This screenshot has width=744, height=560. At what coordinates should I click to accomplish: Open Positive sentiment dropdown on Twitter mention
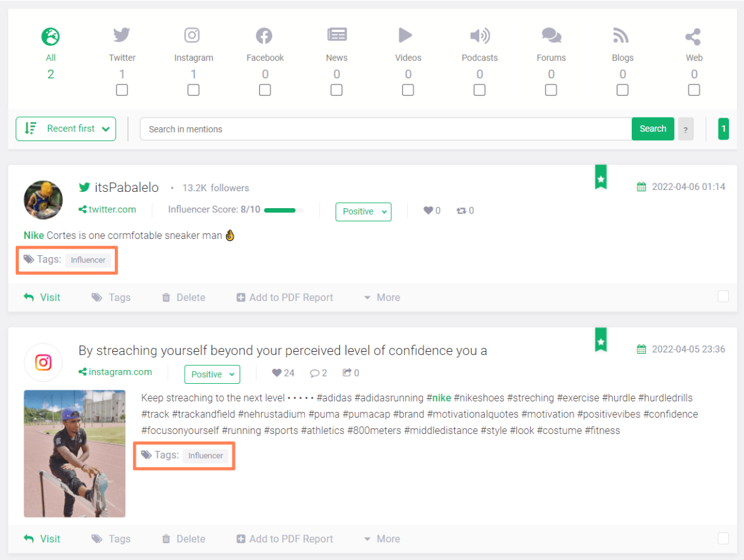tap(363, 211)
